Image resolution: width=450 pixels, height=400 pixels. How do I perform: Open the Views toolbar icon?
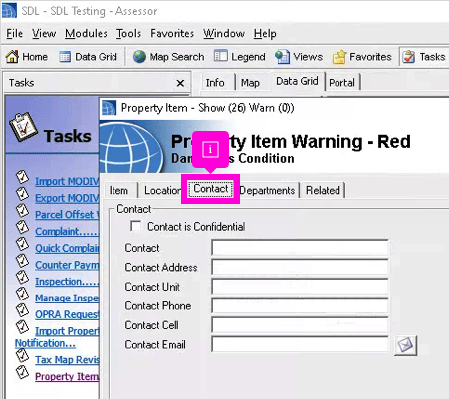pos(282,57)
